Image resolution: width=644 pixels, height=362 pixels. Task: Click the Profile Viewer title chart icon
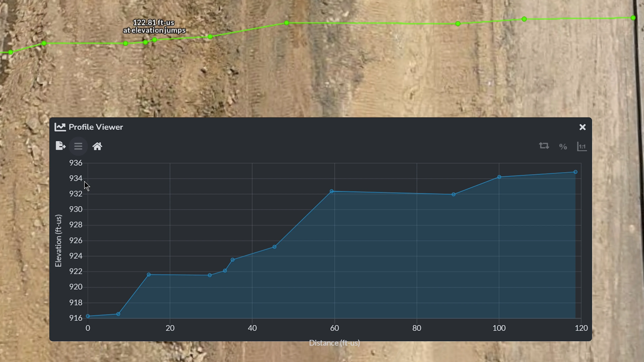[60, 127]
